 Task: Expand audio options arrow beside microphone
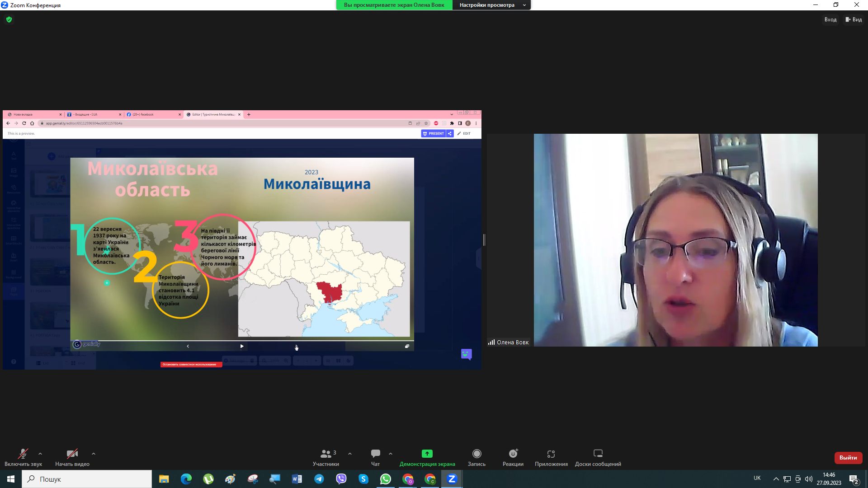[40, 454]
